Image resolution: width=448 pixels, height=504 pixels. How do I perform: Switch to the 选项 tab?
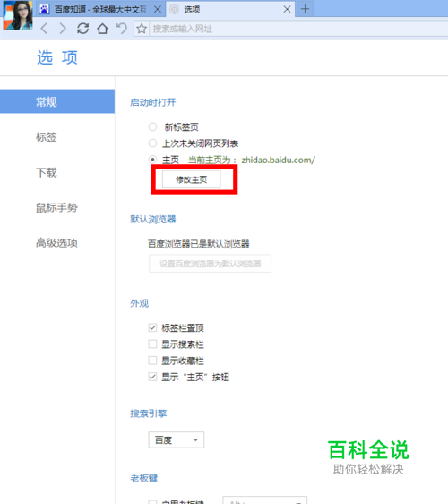click(229, 9)
